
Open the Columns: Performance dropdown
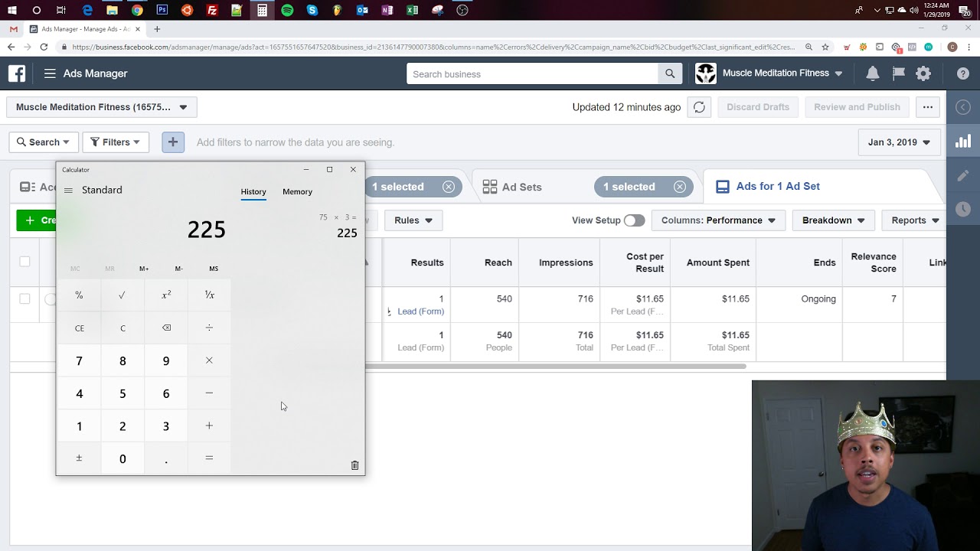tap(718, 220)
